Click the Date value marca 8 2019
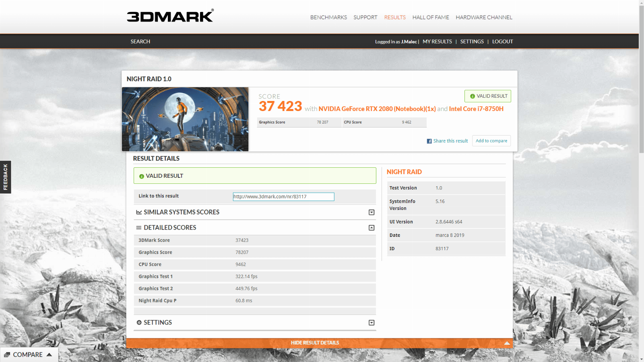 pos(450,235)
